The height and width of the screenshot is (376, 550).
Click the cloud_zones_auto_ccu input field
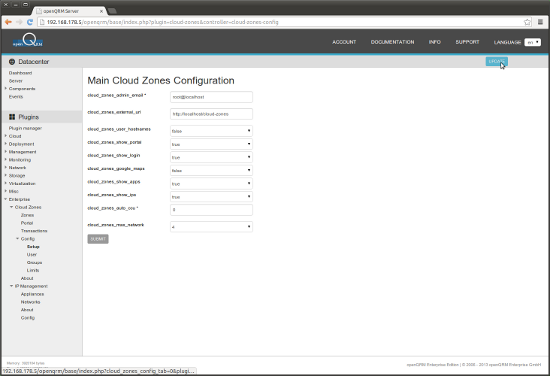tap(211, 210)
